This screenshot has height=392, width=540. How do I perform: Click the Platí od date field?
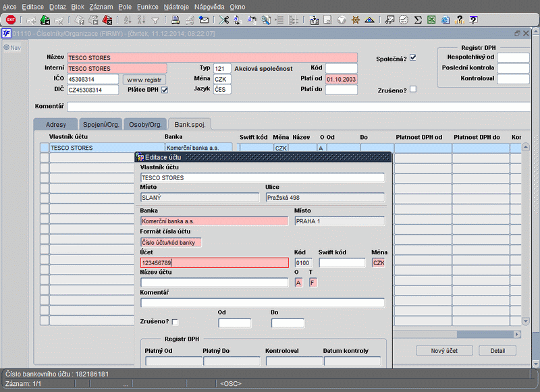(342, 79)
